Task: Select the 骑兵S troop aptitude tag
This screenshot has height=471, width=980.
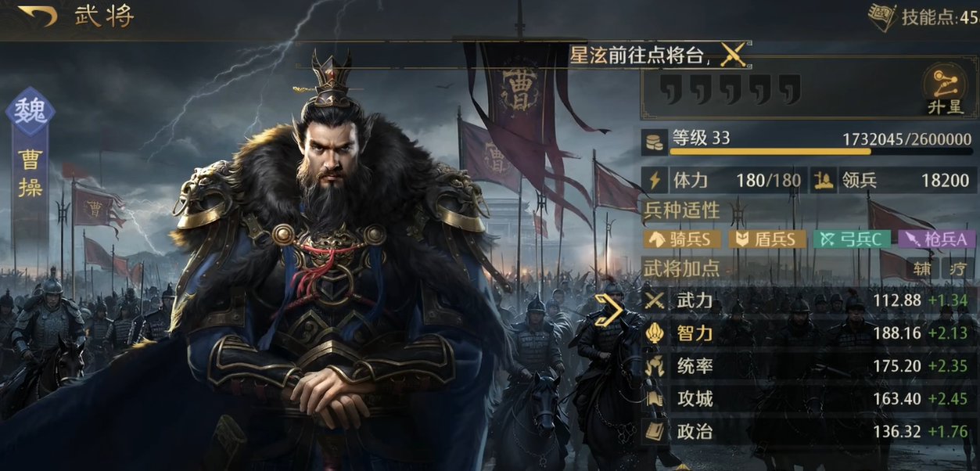Action: [681, 239]
